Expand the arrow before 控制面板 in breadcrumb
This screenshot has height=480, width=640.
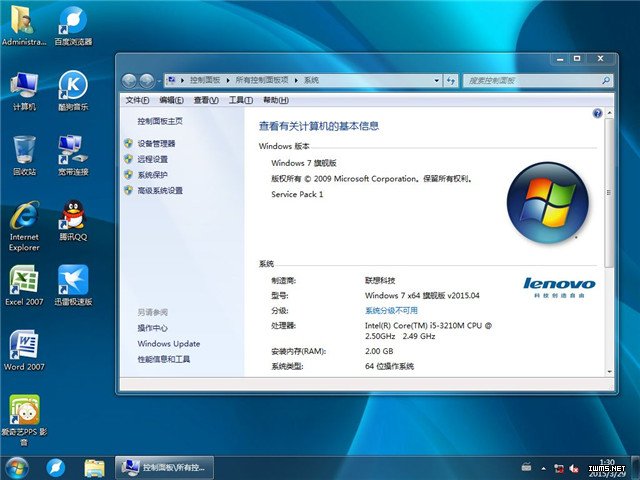[182, 80]
